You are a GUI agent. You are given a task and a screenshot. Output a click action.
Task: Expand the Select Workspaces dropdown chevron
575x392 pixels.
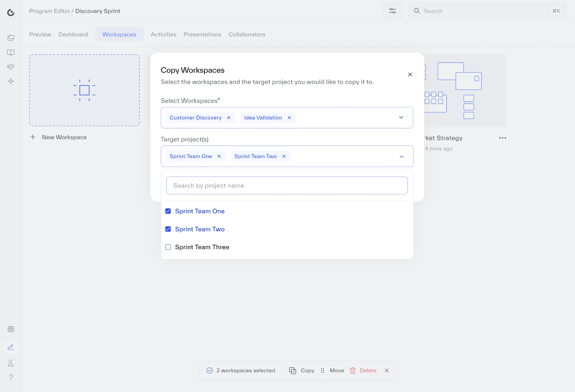coord(401,117)
